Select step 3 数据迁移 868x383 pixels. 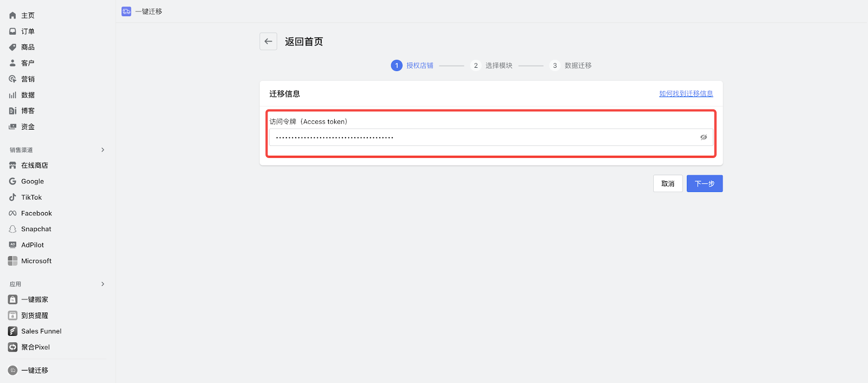pyautogui.click(x=571, y=66)
